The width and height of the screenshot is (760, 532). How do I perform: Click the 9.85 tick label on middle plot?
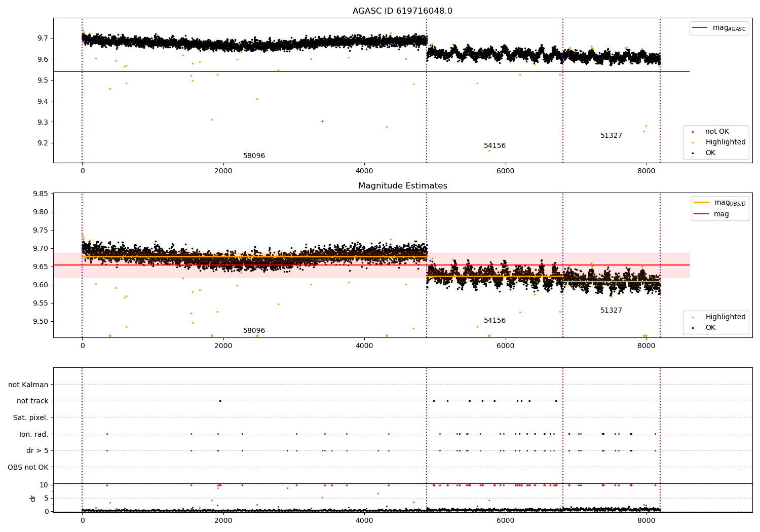(41, 194)
